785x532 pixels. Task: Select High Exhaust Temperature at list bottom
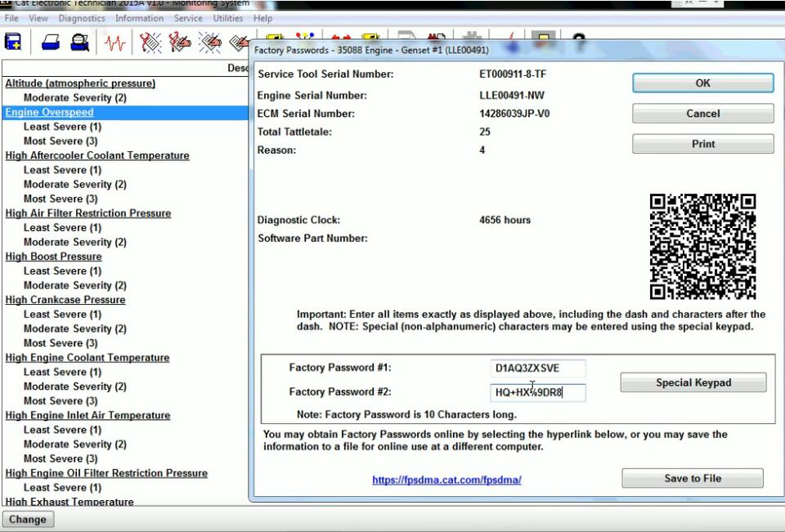(70, 502)
